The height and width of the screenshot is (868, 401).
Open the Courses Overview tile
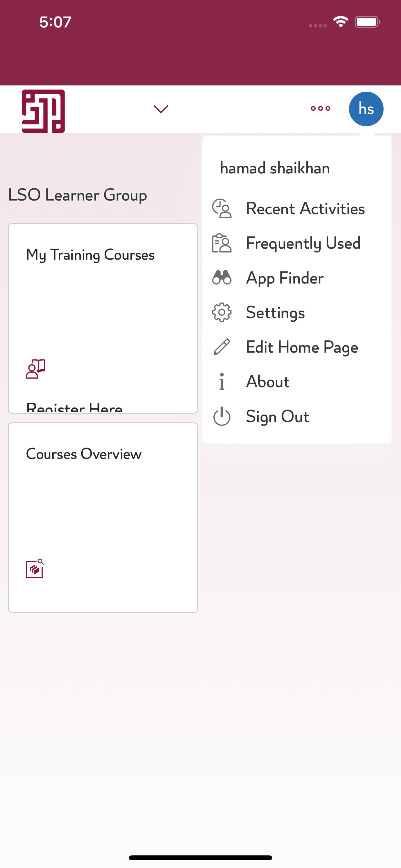pyautogui.click(x=103, y=518)
